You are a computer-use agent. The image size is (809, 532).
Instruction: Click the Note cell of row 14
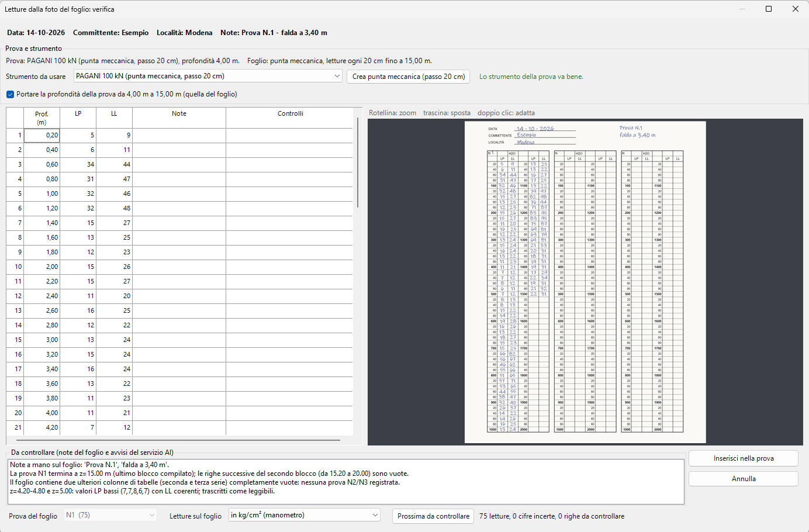(179, 326)
